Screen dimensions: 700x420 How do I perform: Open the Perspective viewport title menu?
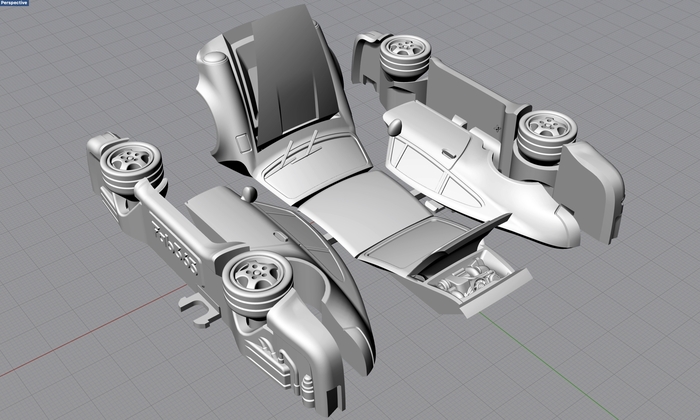[14, 3]
